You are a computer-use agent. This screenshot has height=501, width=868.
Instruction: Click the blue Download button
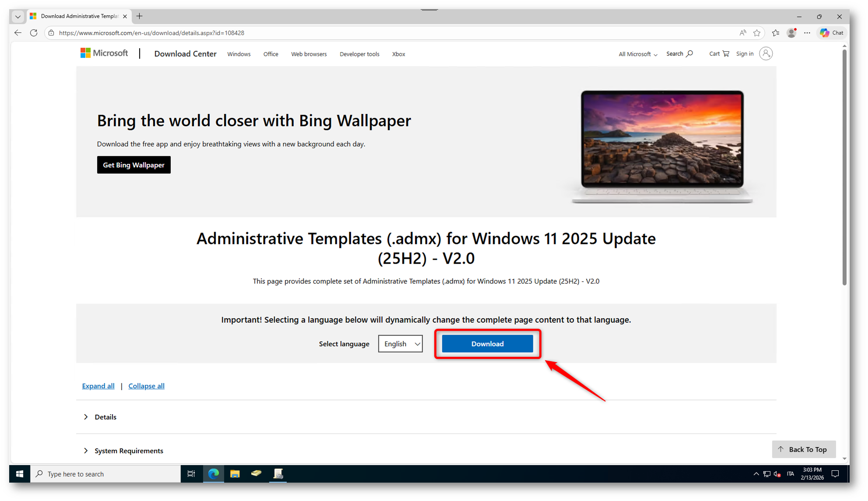(487, 344)
